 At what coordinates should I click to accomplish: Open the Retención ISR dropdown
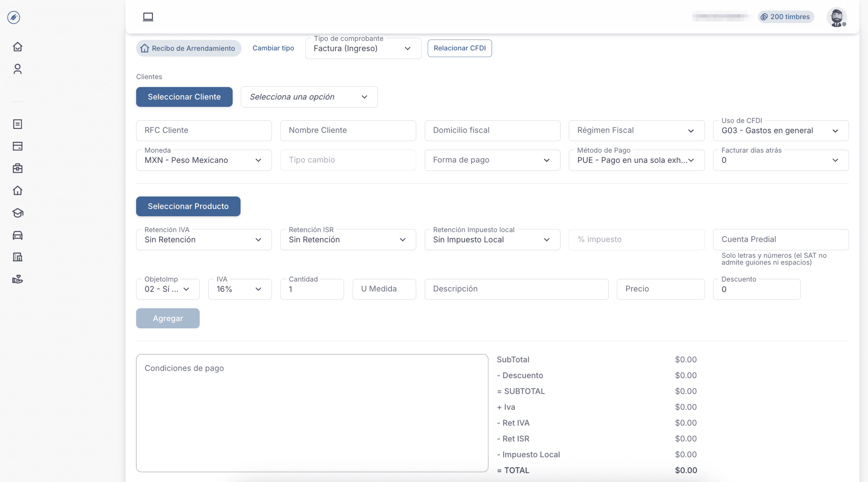(x=348, y=239)
